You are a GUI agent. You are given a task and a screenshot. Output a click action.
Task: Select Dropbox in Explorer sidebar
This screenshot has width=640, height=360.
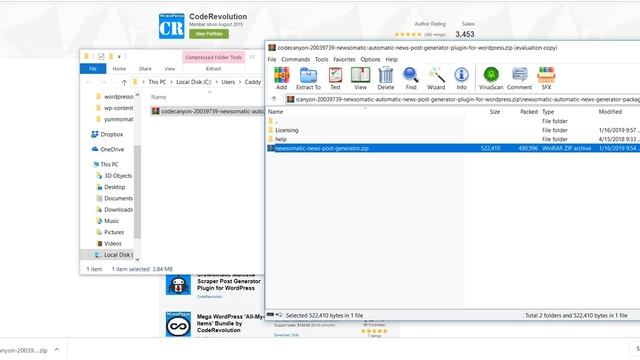pos(107,134)
